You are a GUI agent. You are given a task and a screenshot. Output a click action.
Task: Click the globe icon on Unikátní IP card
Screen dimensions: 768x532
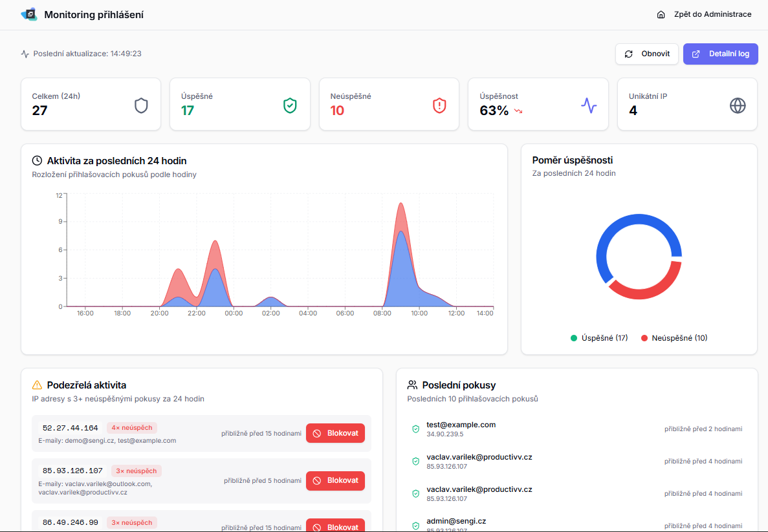point(738,105)
